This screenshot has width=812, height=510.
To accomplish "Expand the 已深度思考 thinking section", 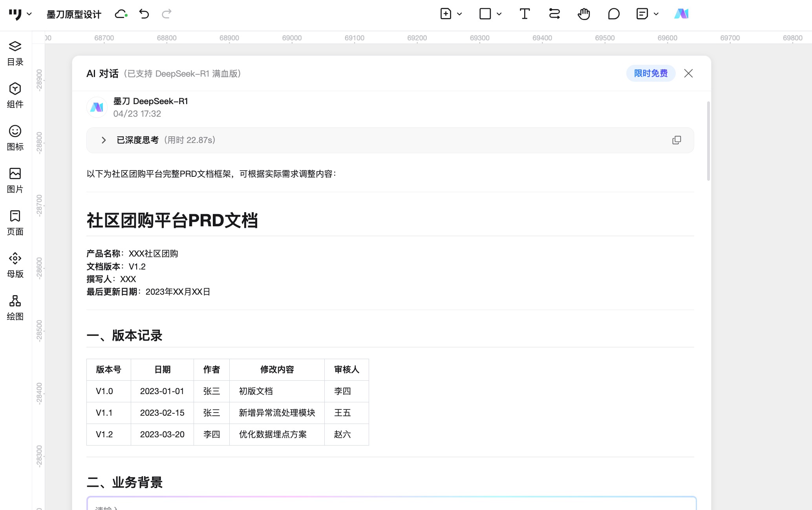I will [104, 140].
